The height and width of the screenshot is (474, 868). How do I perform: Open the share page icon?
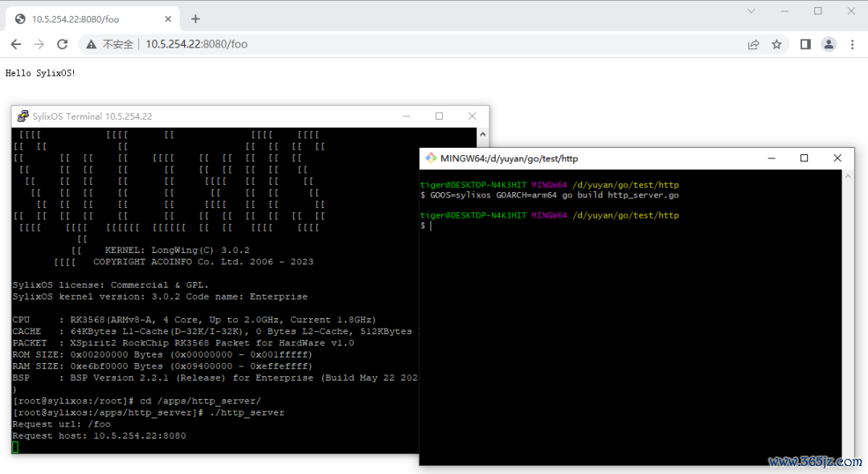[753, 44]
